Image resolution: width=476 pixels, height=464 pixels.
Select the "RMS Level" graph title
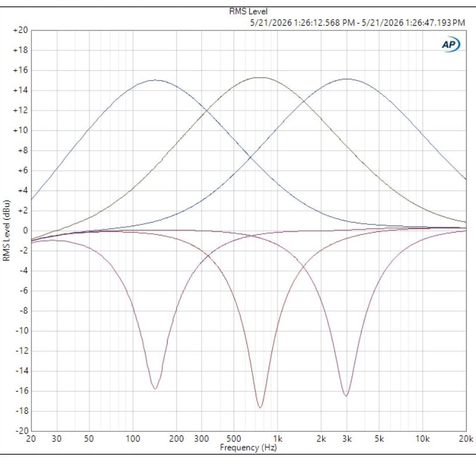pyautogui.click(x=248, y=12)
